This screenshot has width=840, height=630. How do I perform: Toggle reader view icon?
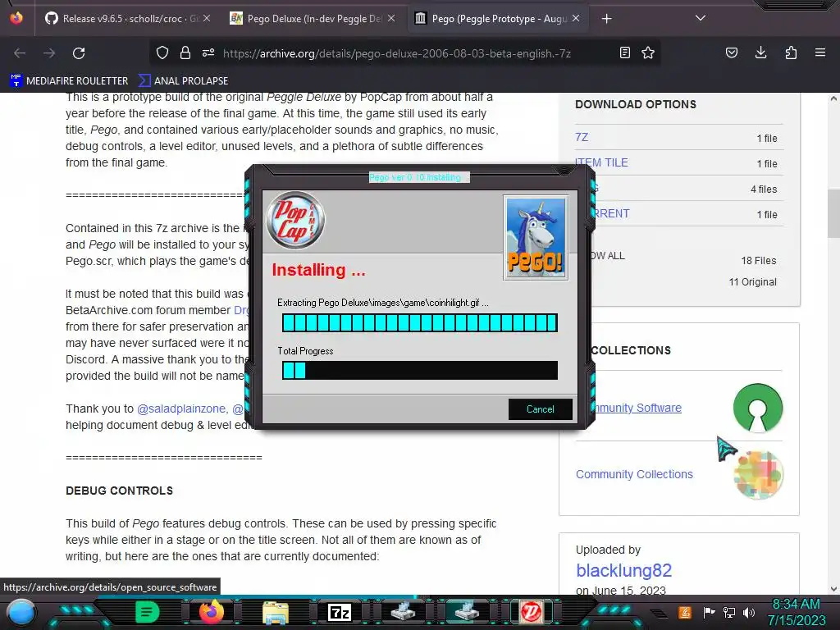pyautogui.click(x=624, y=52)
